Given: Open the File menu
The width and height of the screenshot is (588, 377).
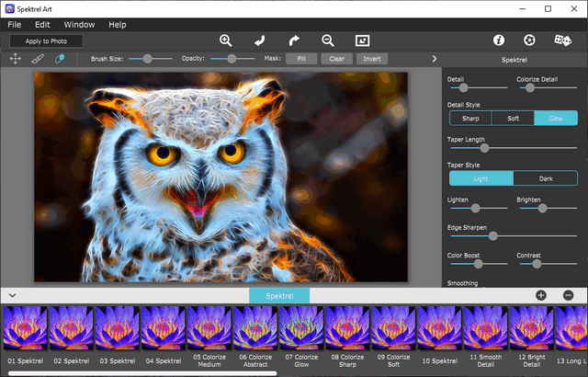Looking at the screenshot, I should tap(15, 24).
